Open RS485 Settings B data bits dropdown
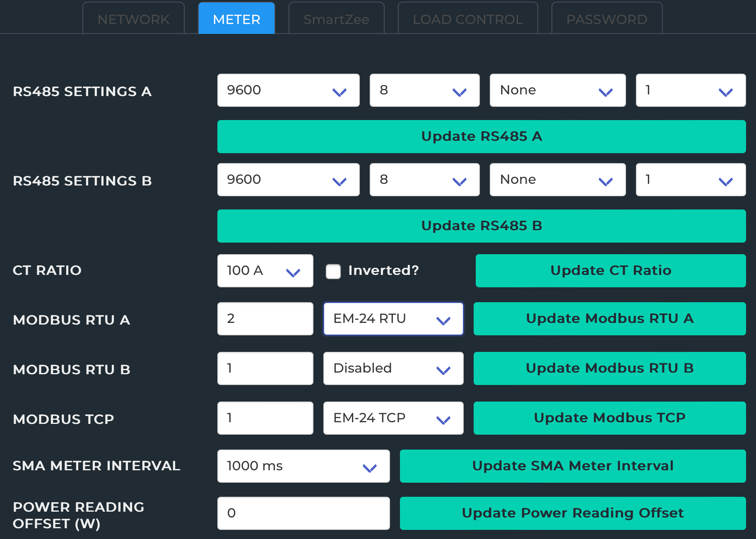The image size is (756, 539). coord(424,180)
